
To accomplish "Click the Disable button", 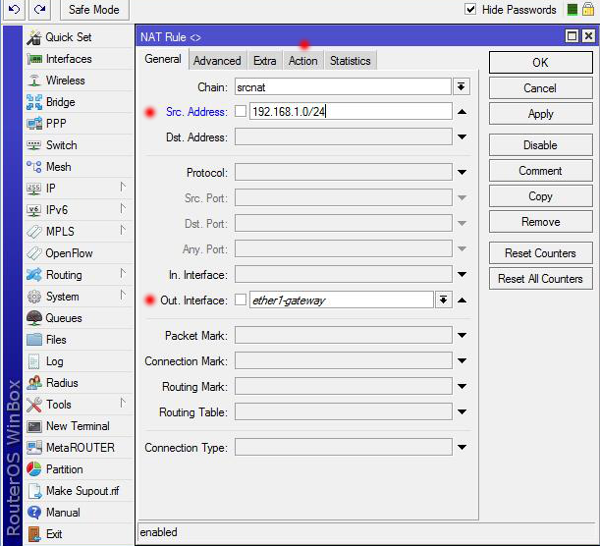I will tap(540, 145).
